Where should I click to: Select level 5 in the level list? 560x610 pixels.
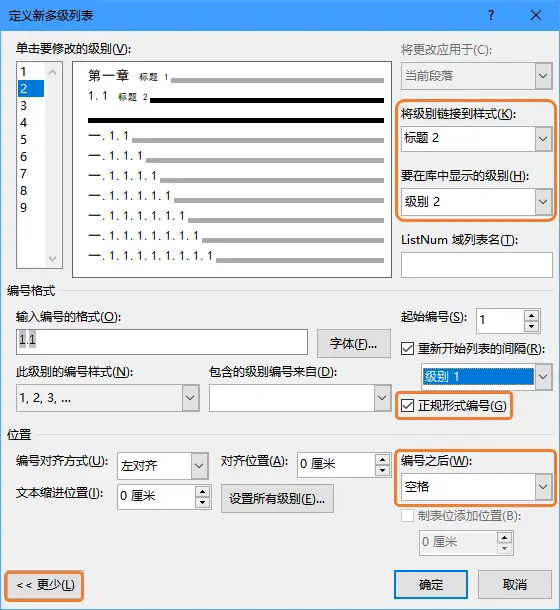(x=31, y=140)
